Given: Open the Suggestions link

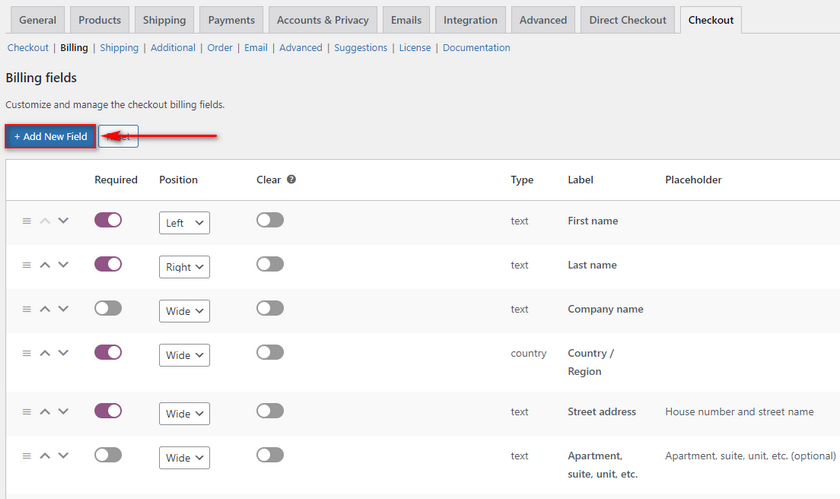Looking at the screenshot, I should click(361, 47).
